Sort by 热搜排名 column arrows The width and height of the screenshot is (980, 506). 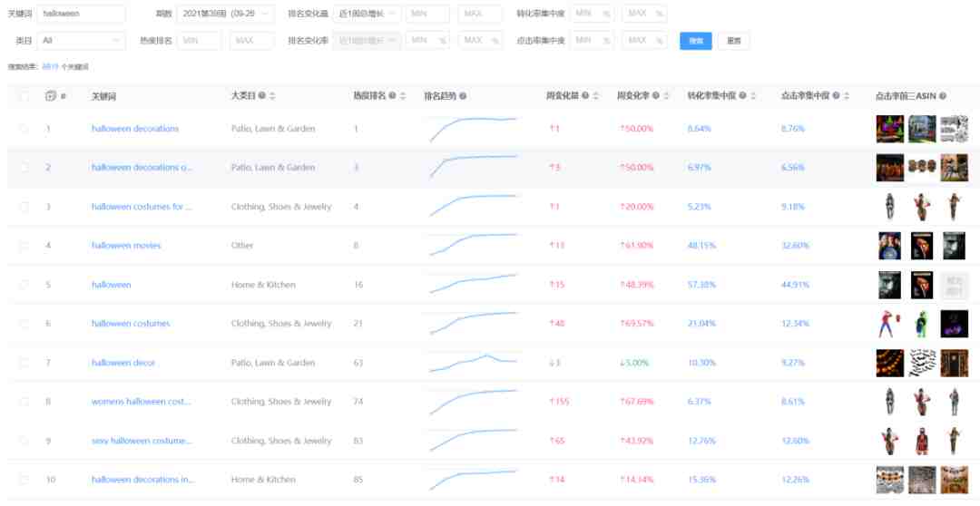(x=403, y=95)
